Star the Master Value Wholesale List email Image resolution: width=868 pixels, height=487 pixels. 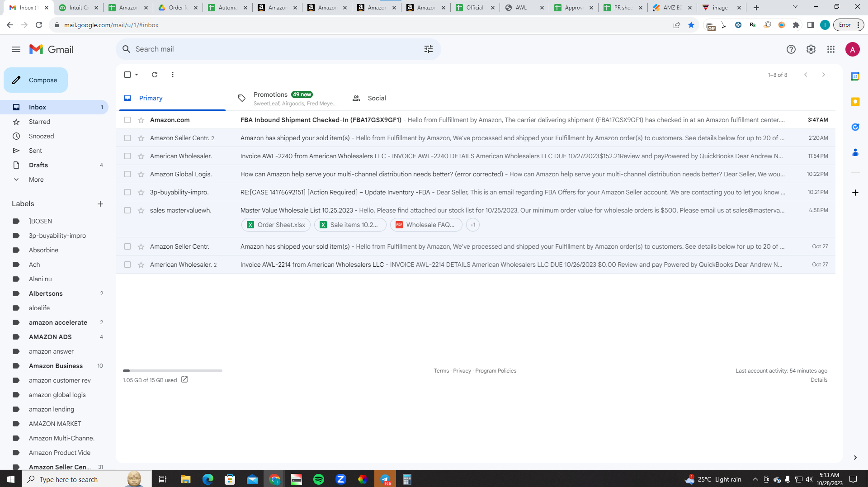(141, 210)
